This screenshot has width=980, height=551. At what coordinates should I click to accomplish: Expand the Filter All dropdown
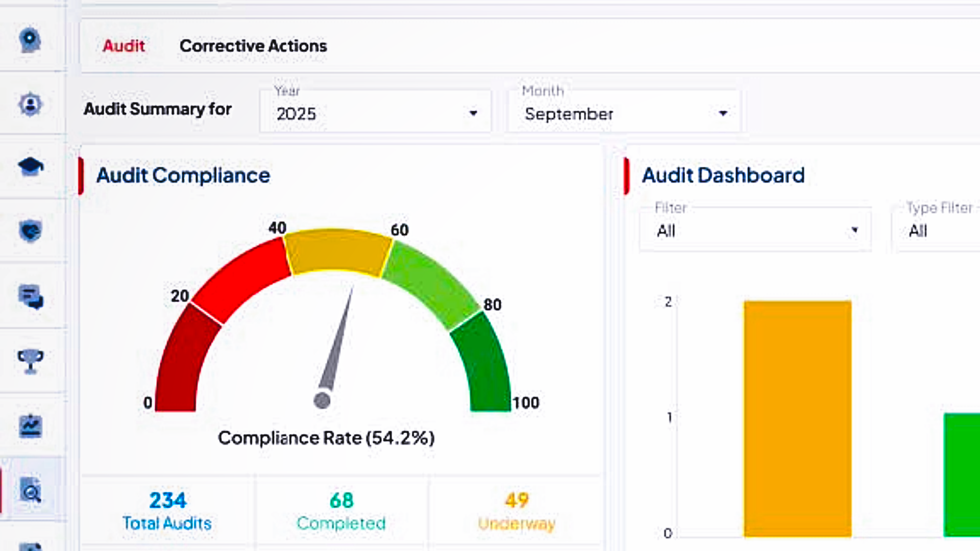point(755,231)
